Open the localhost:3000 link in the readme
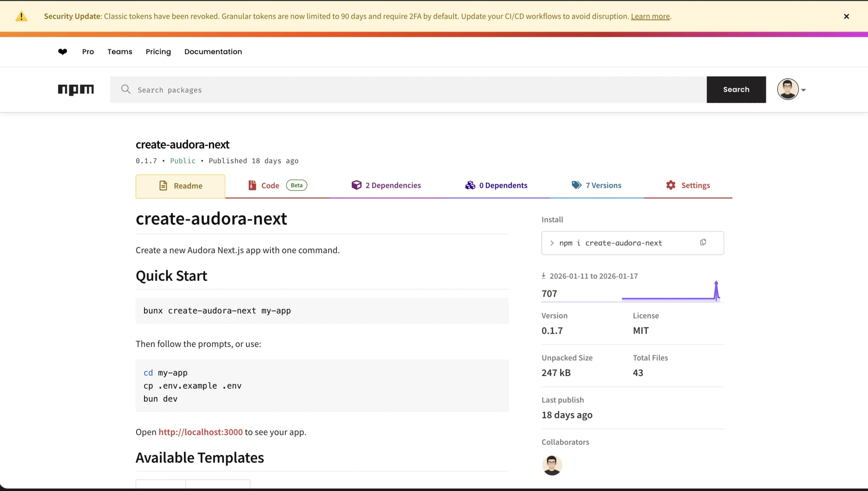The image size is (868, 491). click(x=200, y=432)
